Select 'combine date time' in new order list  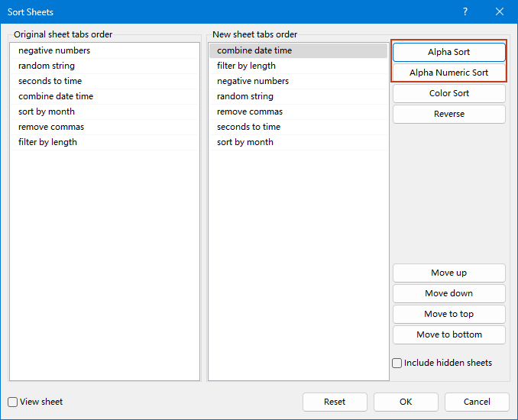[254, 50]
